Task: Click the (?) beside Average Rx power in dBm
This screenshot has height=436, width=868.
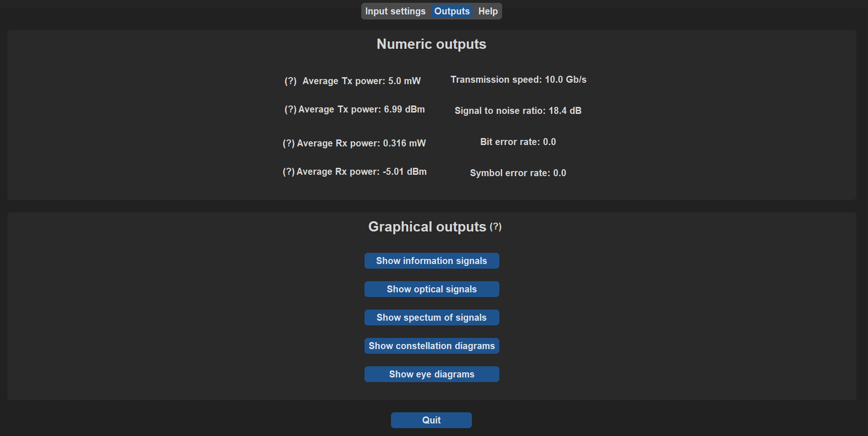Action: pyautogui.click(x=288, y=171)
